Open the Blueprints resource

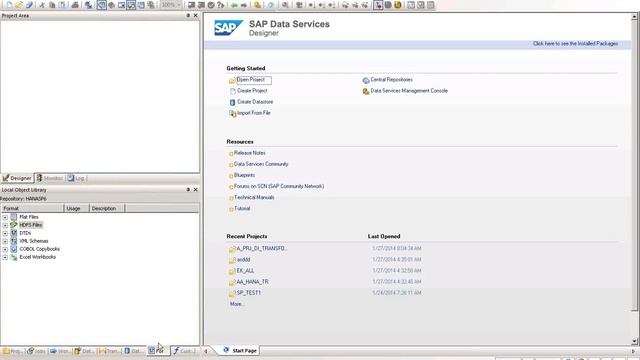[244, 175]
